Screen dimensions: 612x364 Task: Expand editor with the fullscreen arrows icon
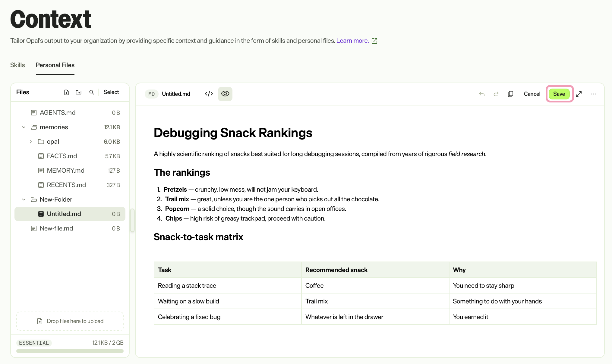tap(579, 94)
